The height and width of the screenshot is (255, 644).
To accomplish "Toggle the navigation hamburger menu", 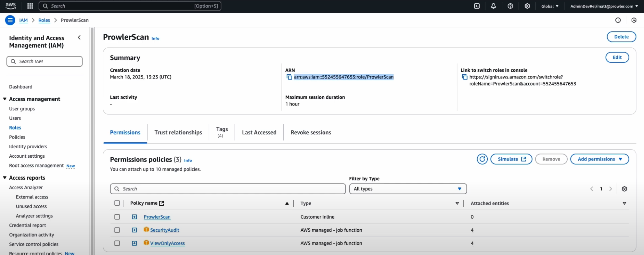I will pos(10,20).
